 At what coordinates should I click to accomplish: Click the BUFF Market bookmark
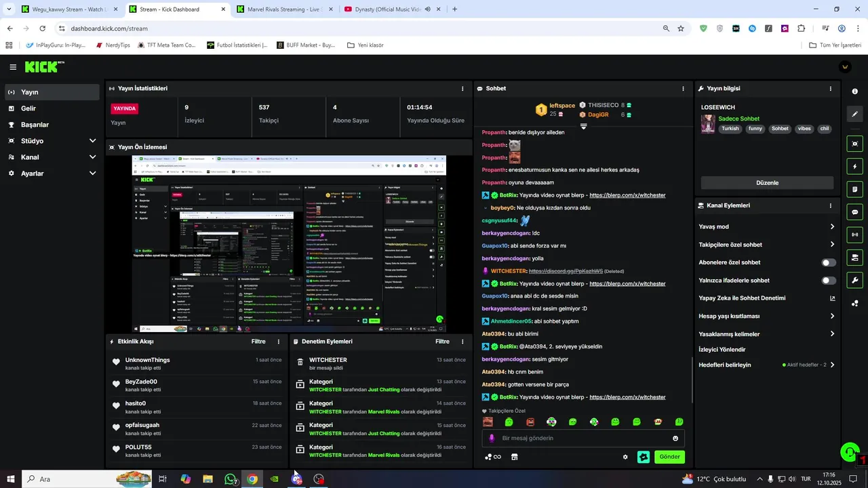tap(306, 45)
